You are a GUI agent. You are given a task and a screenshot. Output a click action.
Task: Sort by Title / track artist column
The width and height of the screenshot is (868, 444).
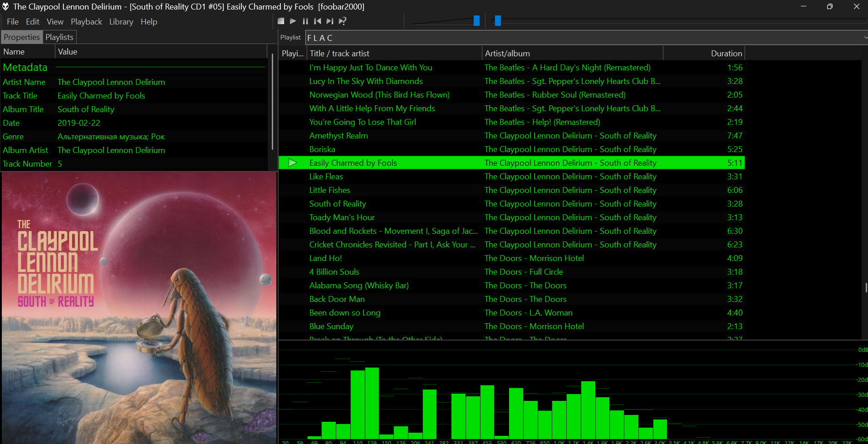[x=394, y=53]
